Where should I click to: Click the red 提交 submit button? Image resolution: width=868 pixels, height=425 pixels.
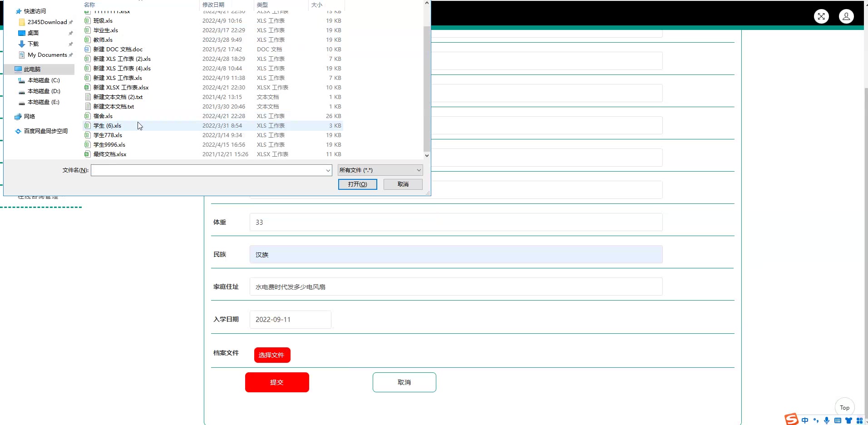click(277, 382)
